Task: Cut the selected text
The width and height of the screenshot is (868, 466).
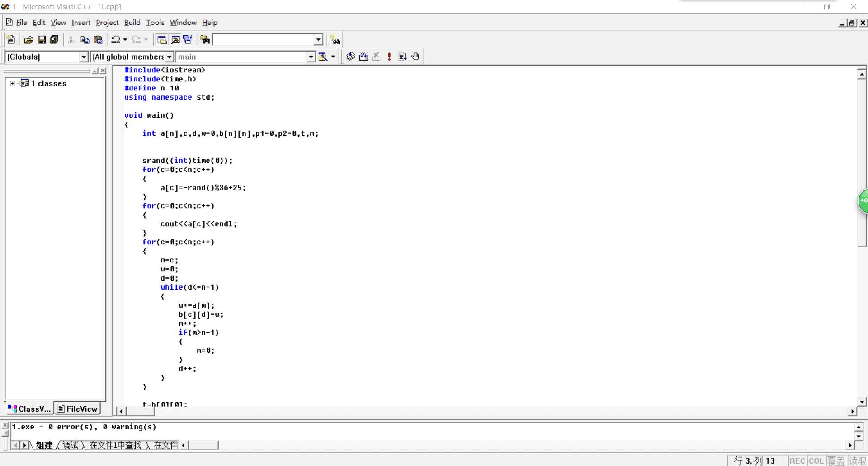Action: tap(71, 40)
